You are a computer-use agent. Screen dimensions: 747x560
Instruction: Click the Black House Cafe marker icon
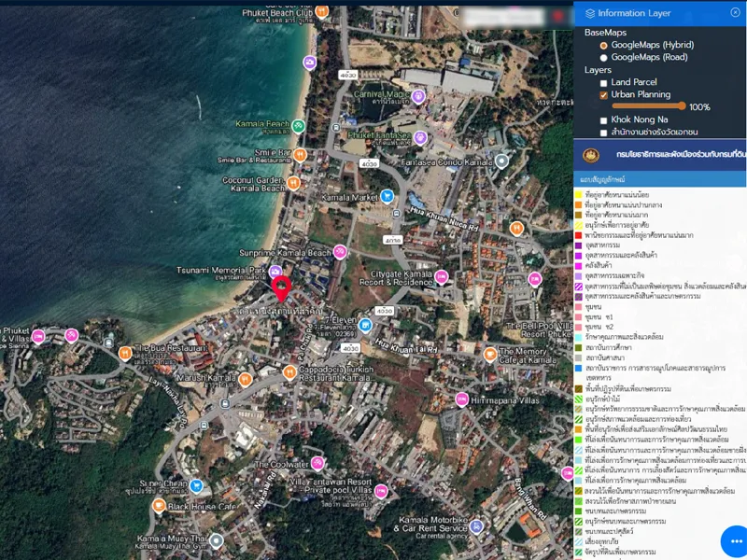(x=159, y=505)
